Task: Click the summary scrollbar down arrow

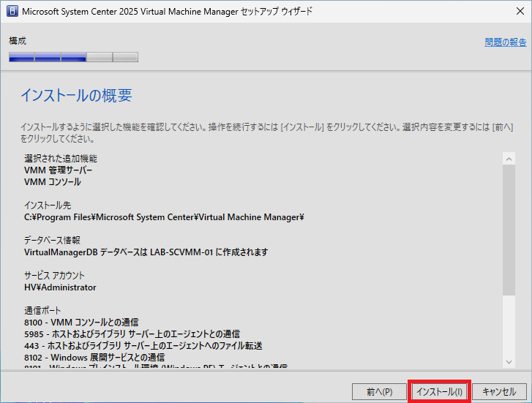Action: [509, 362]
